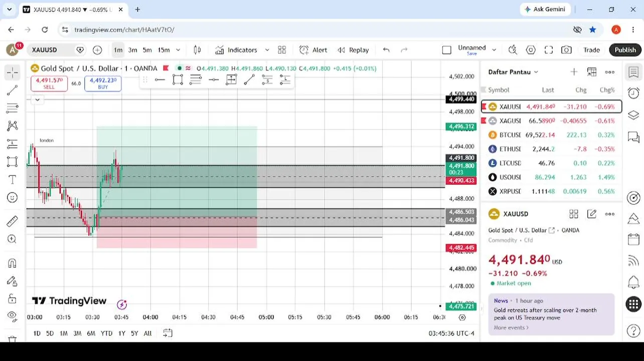Expand the Daftar Pantau watchlist dropdown

point(513,72)
